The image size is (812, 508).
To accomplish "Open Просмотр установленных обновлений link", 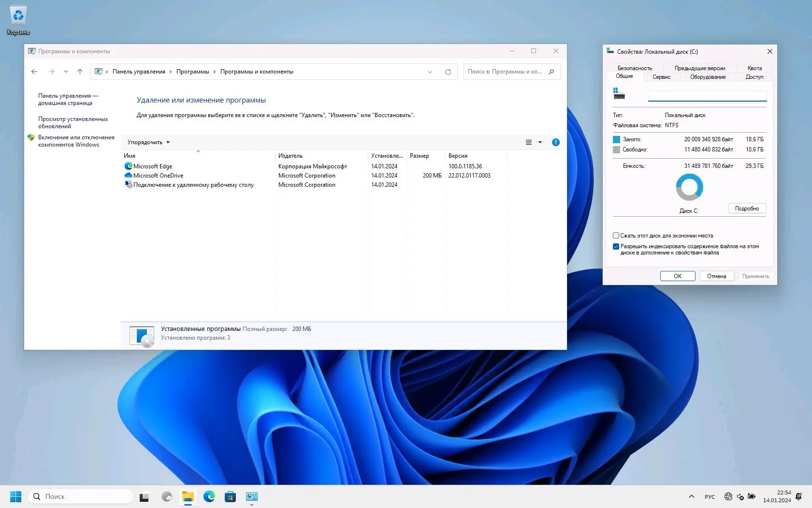I will pyautogui.click(x=73, y=122).
